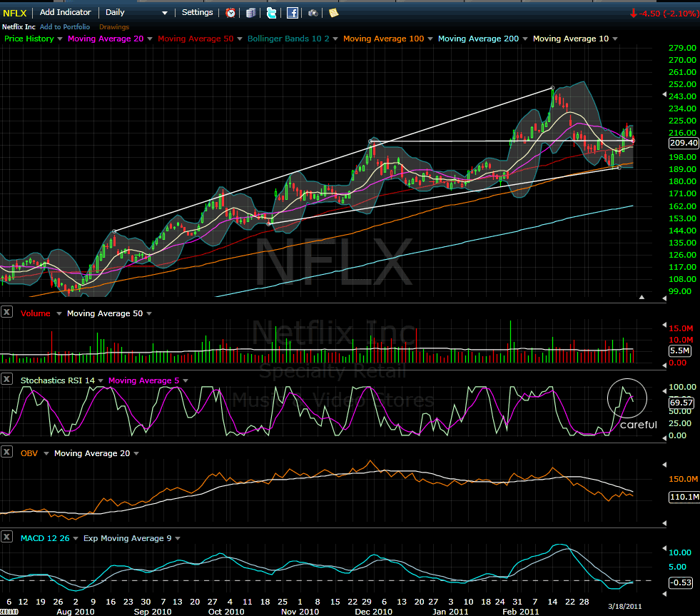The image size is (700, 616).
Task: Click the OBV value tag 110.1M
Action: (x=684, y=497)
